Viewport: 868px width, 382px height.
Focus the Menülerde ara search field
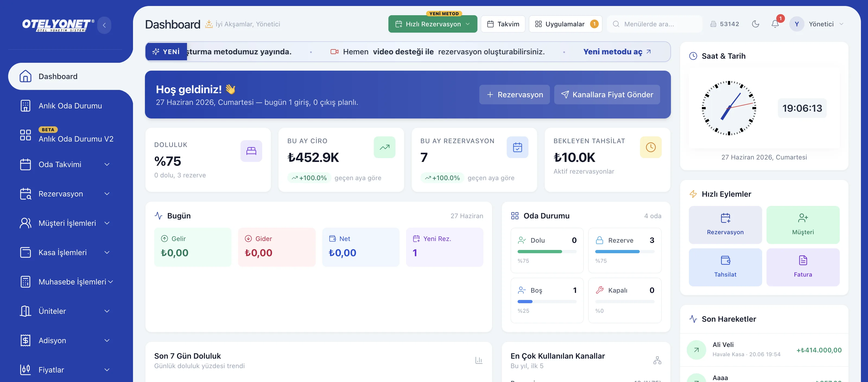654,24
